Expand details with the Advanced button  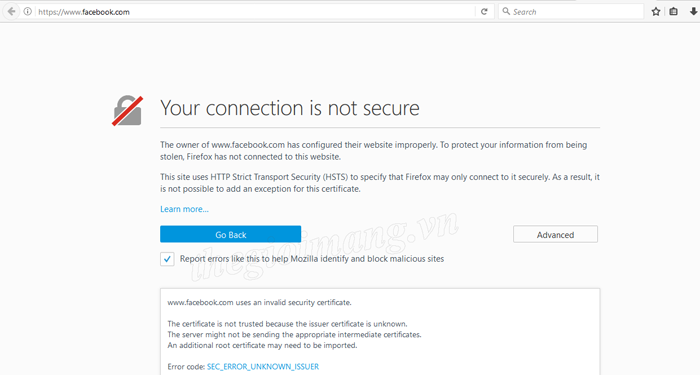coord(555,234)
